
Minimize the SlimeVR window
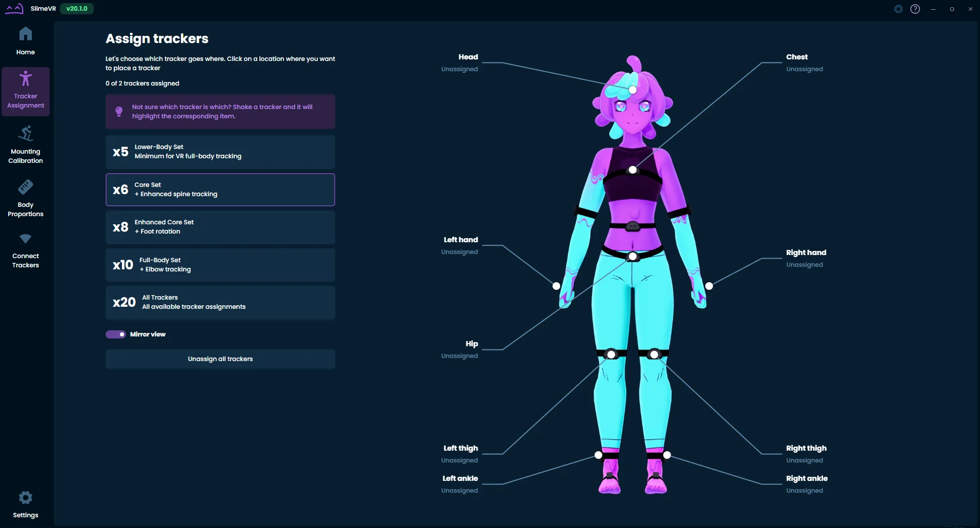[933, 9]
